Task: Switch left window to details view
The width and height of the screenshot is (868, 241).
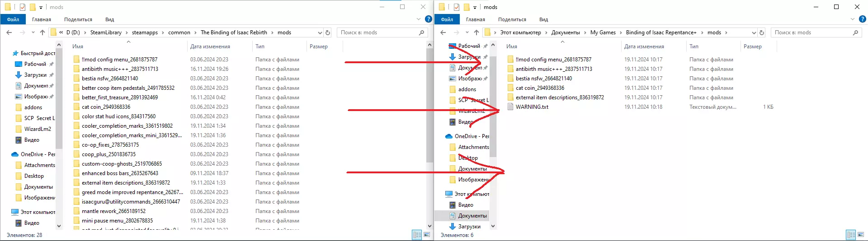Action: 417,235
